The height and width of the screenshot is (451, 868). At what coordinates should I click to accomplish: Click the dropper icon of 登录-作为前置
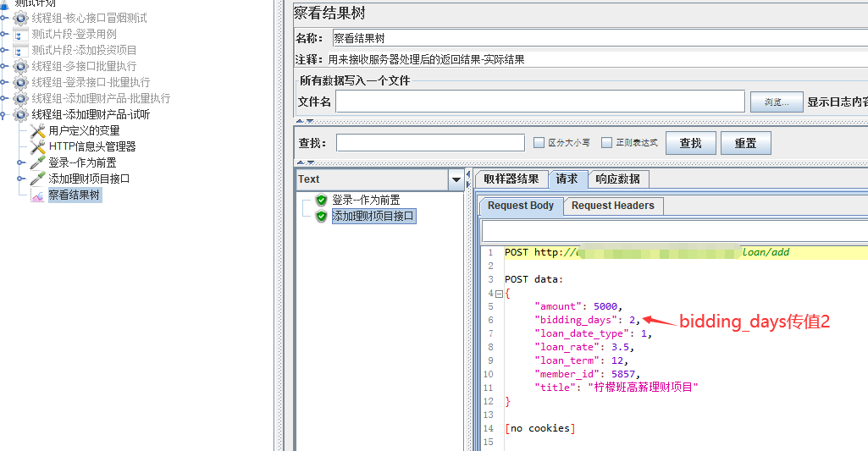[38, 162]
